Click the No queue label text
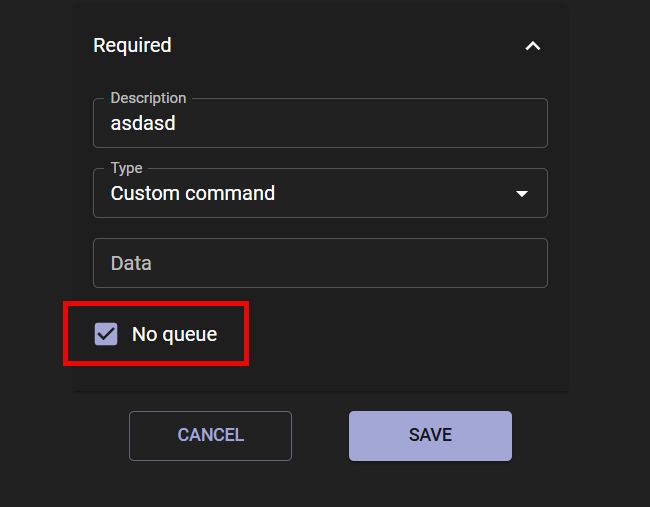Image resolution: width=650 pixels, height=507 pixels. 174,334
